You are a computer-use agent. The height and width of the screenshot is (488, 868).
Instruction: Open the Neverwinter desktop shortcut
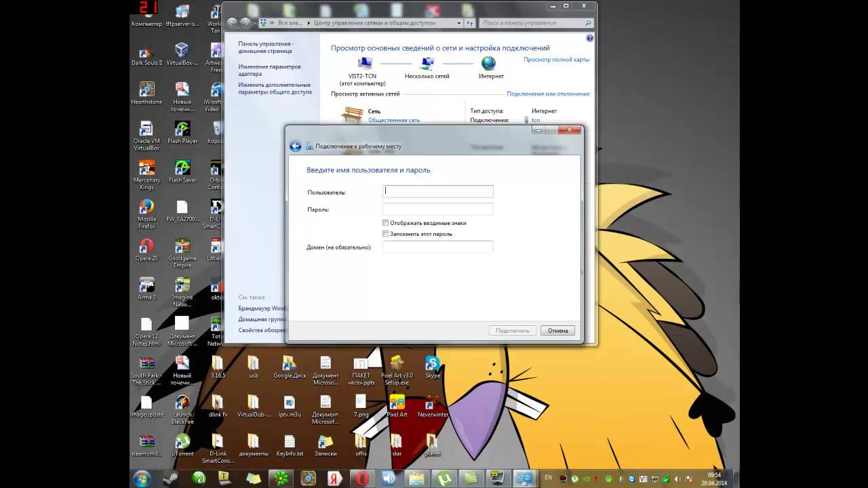pyautogui.click(x=432, y=405)
